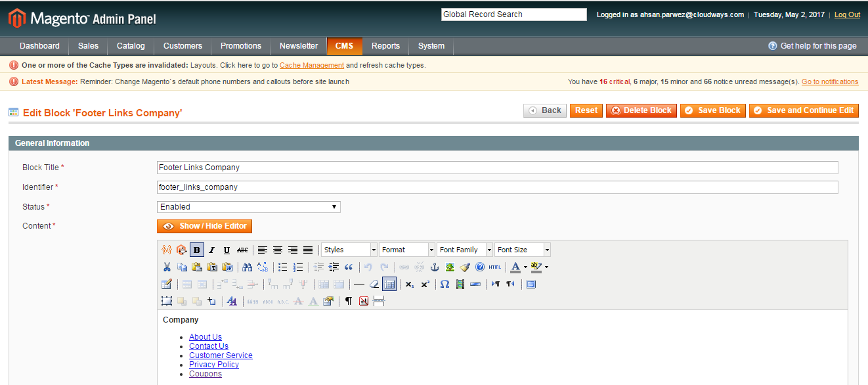Open the Format dropdown

click(407, 250)
